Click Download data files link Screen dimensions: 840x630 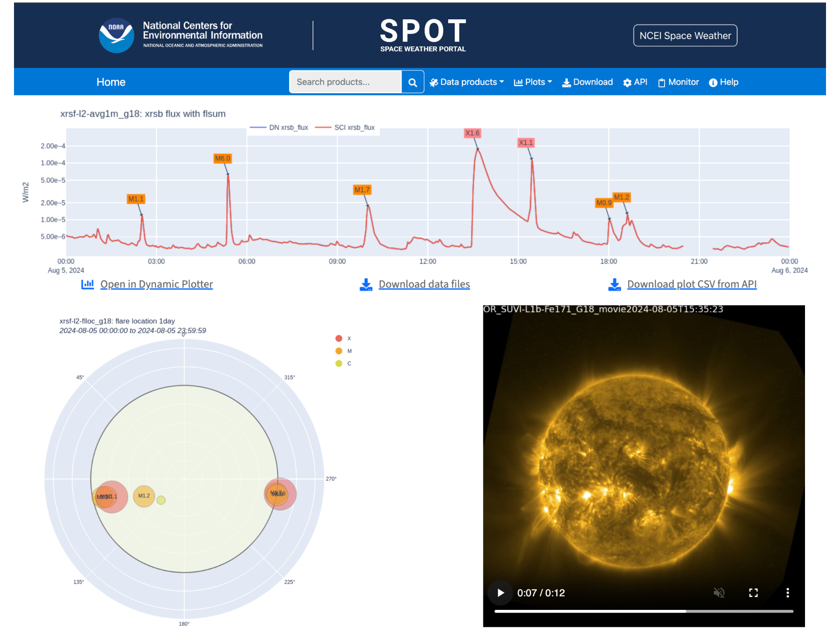click(x=424, y=284)
